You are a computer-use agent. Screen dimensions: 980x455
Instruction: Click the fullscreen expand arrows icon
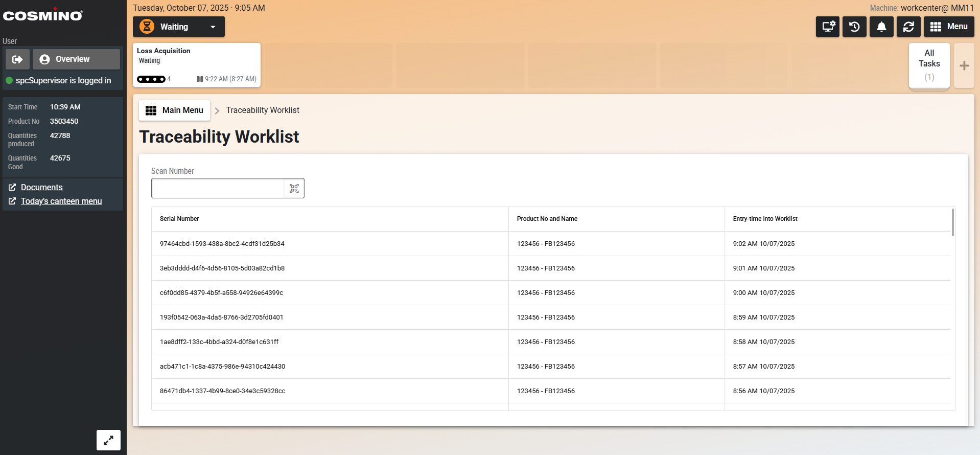tap(108, 440)
